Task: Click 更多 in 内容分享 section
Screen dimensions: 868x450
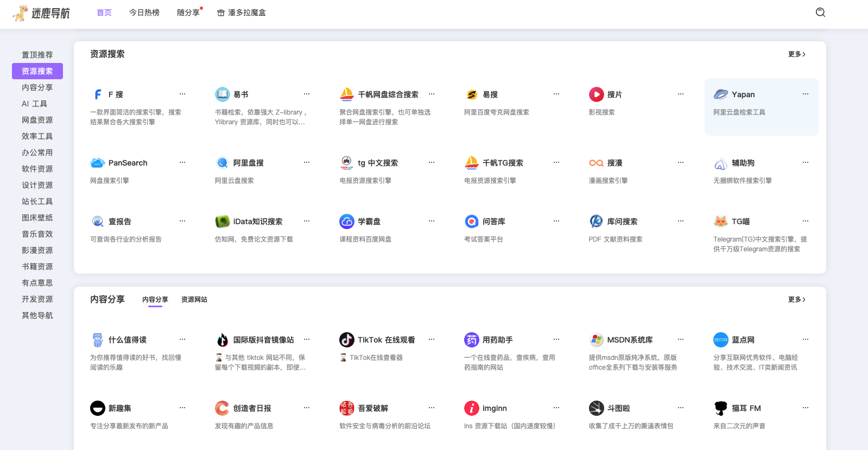Action: point(797,300)
